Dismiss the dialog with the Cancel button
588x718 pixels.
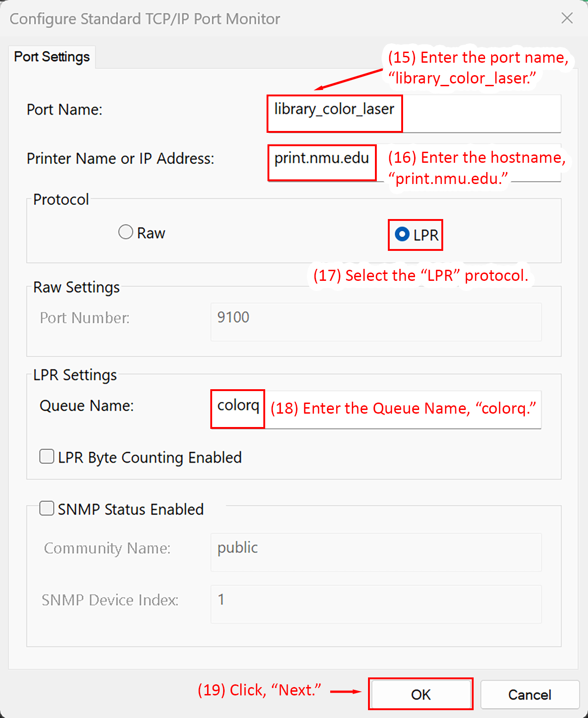coord(530,694)
